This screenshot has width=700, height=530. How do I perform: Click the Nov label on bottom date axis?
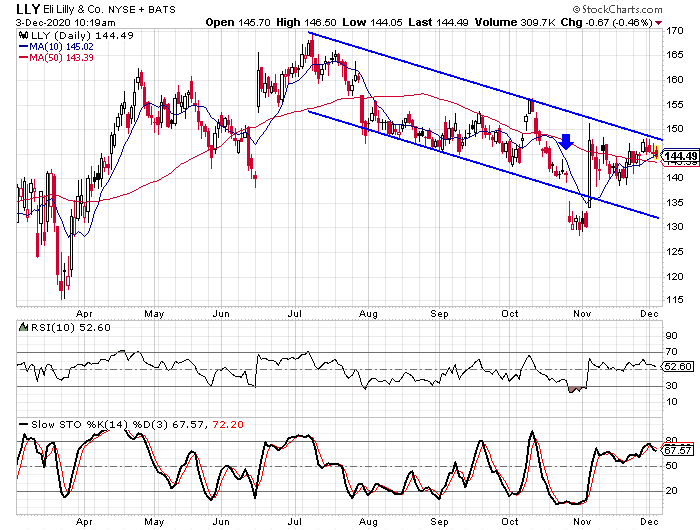point(582,521)
